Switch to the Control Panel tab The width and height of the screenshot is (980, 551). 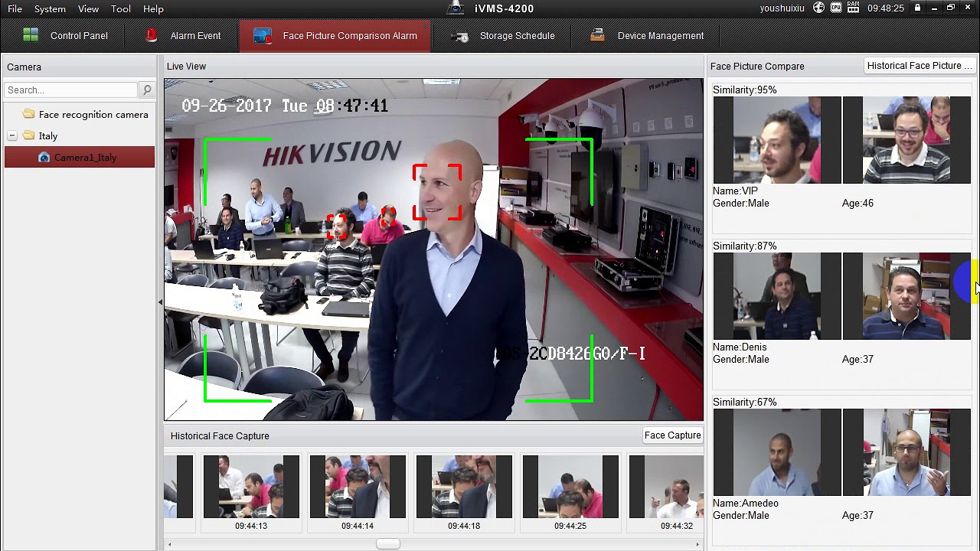(65, 36)
